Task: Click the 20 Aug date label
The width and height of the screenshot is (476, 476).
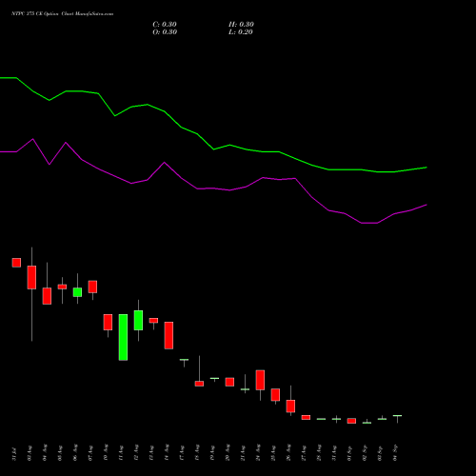Action: [228, 453]
